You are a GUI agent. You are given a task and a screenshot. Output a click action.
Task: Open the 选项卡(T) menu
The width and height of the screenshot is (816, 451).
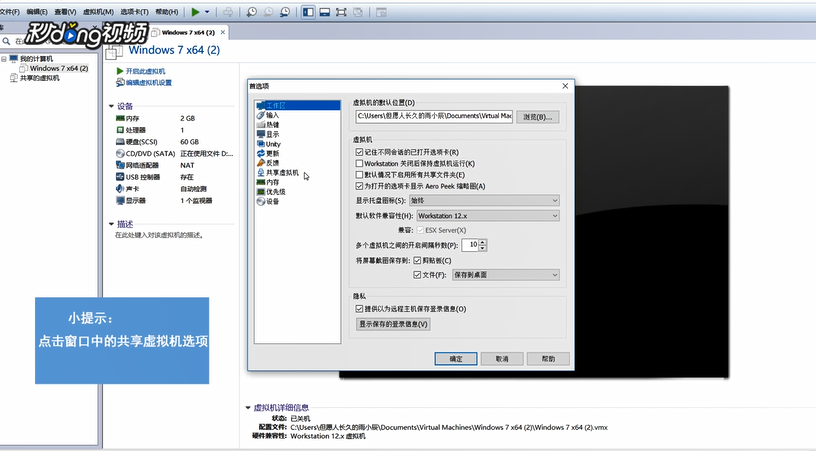pyautogui.click(x=134, y=11)
